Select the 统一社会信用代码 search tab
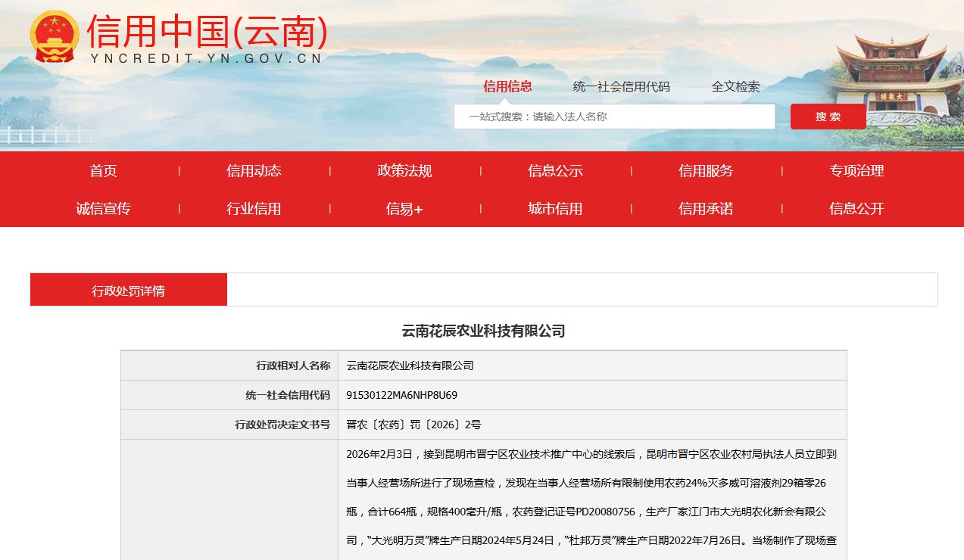Viewport: 964px width, 560px height. (x=622, y=86)
